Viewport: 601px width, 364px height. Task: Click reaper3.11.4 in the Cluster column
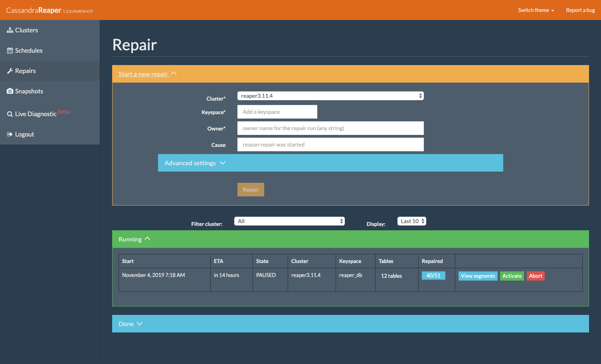(x=306, y=275)
